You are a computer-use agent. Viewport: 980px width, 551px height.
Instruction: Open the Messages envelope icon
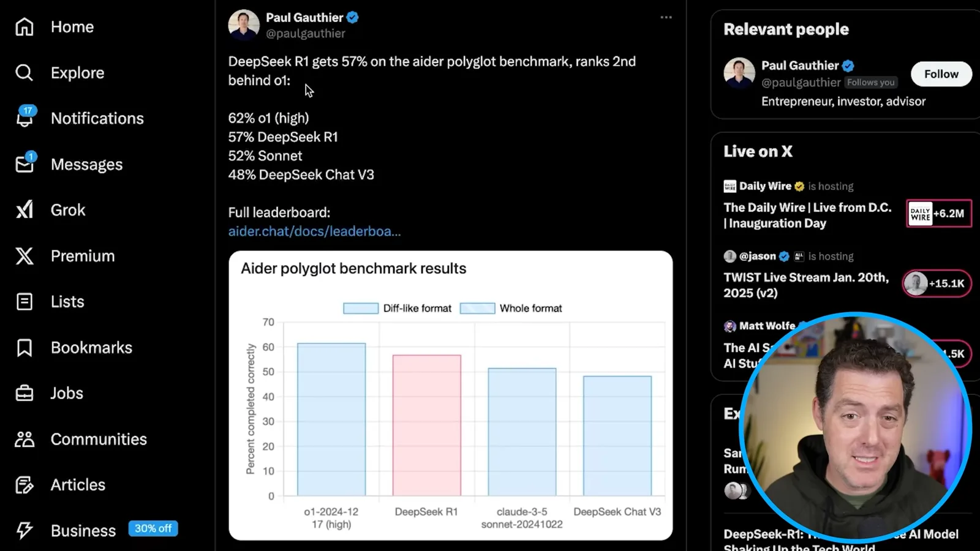[x=25, y=163]
